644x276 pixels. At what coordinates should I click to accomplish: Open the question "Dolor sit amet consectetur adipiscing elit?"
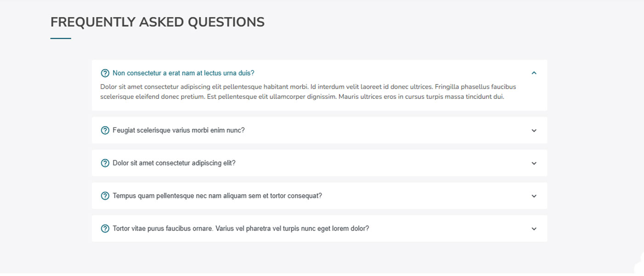[x=174, y=163]
